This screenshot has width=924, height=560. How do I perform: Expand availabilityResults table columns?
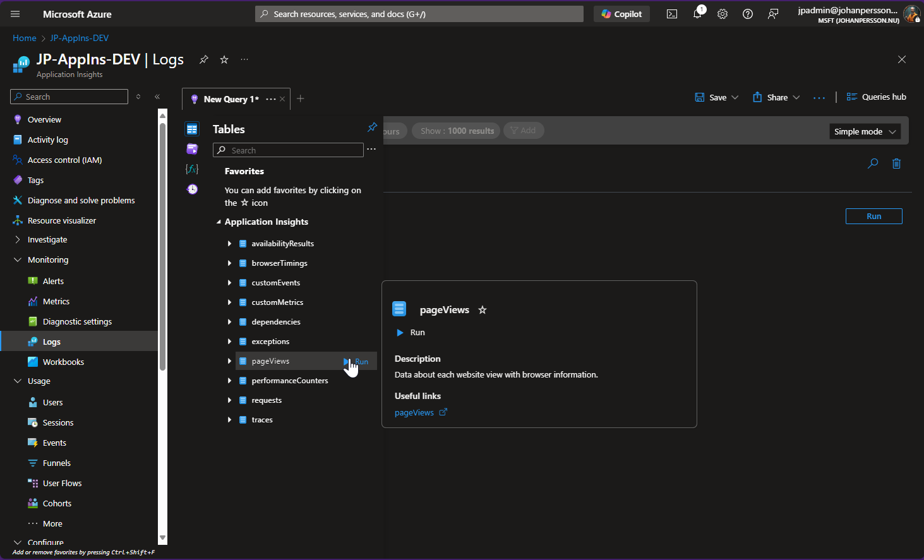(x=229, y=244)
